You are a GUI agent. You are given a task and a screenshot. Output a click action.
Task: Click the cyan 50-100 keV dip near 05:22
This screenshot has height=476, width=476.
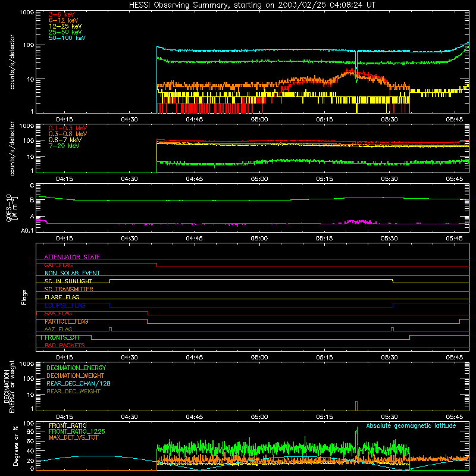coord(356,59)
